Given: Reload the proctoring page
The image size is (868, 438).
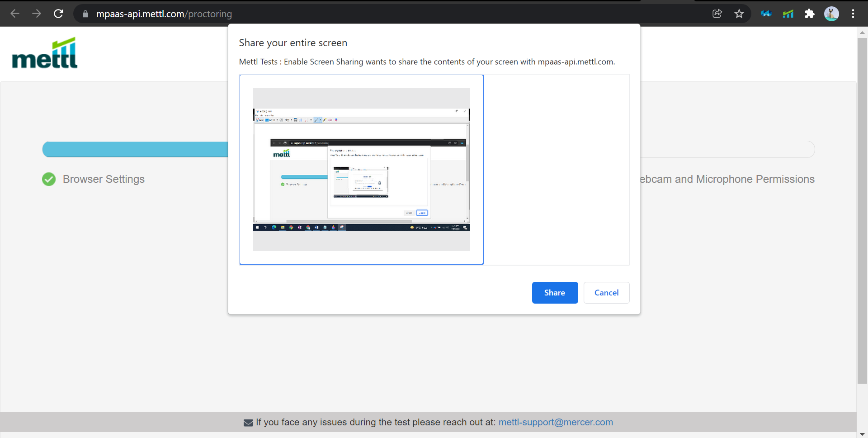Looking at the screenshot, I should (x=58, y=14).
